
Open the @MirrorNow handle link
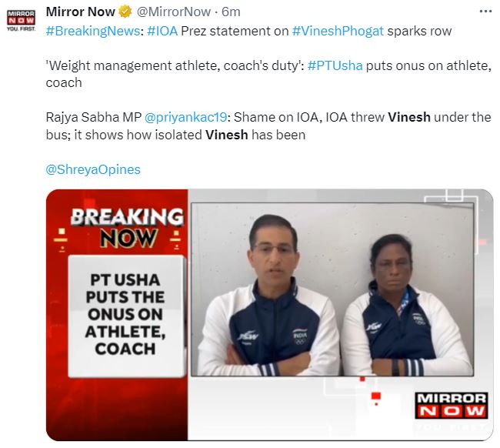tap(174, 12)
